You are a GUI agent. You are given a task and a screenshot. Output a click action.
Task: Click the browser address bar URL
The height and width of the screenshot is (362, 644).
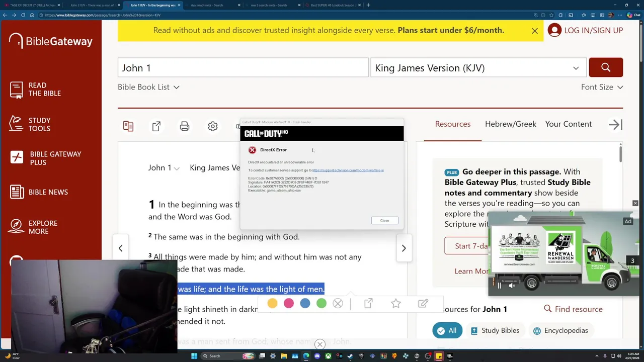pyautogui.click(x=103, y=15)
